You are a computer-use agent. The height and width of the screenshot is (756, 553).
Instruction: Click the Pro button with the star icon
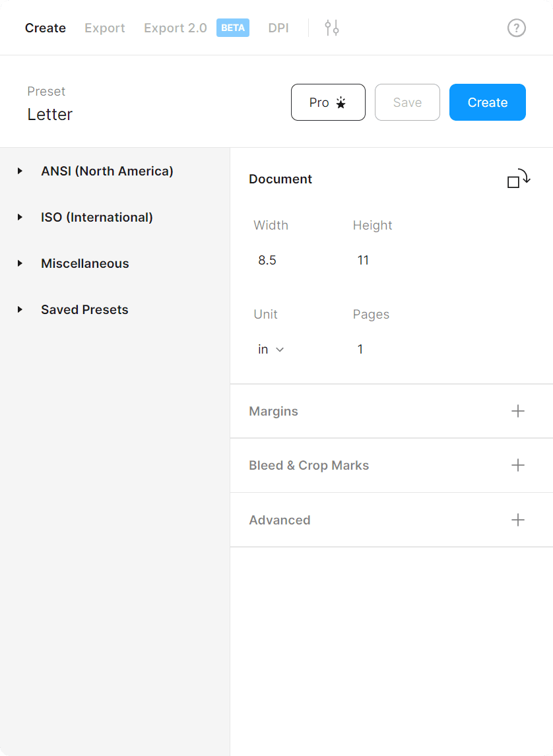click(328, 102)
